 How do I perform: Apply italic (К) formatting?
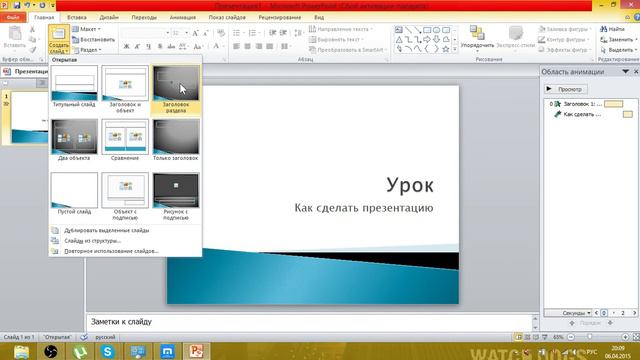pyautogui.click(x=138, y=47)
